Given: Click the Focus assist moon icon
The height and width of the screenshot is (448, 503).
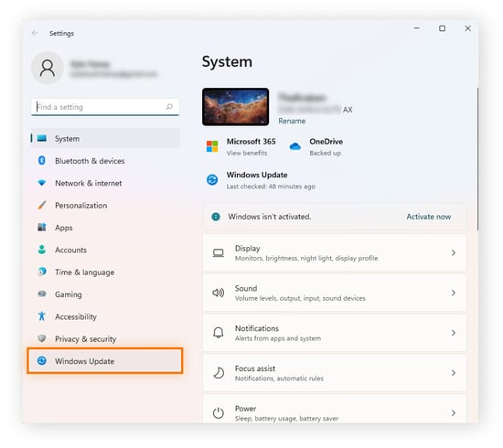Looking at the screenshot, I should [x=219, y=373].
